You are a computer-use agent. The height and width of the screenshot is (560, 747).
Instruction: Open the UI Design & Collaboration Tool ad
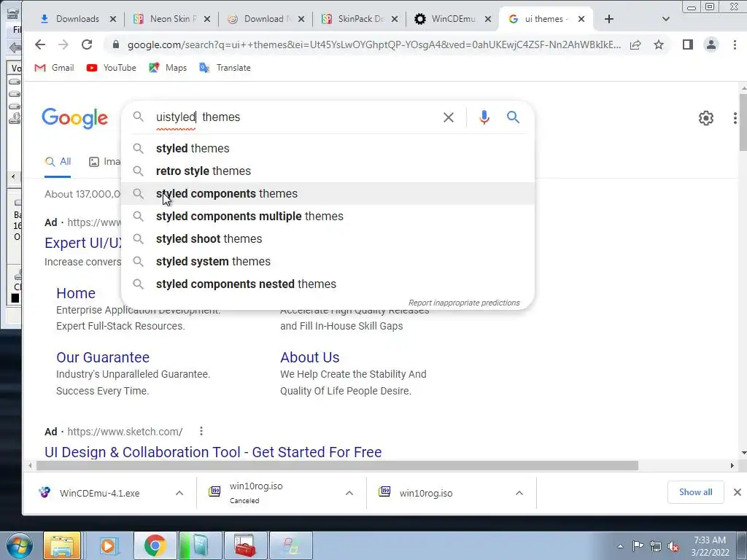click(213, 452)
